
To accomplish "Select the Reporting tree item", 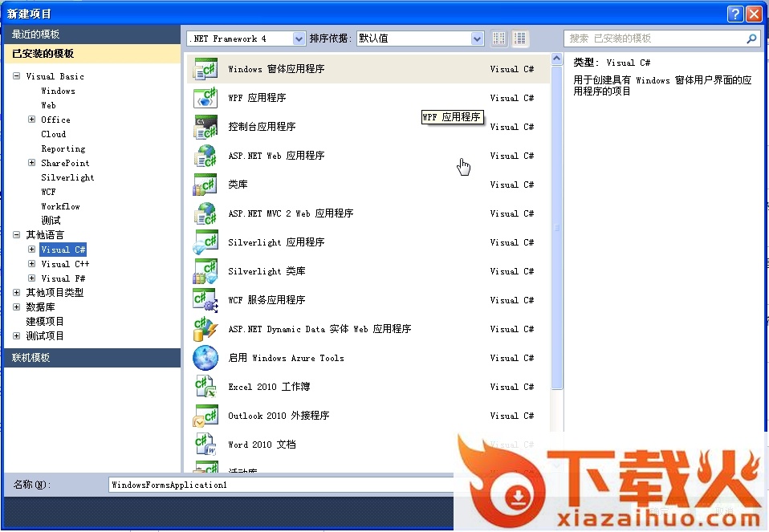I will pos(63,148).
